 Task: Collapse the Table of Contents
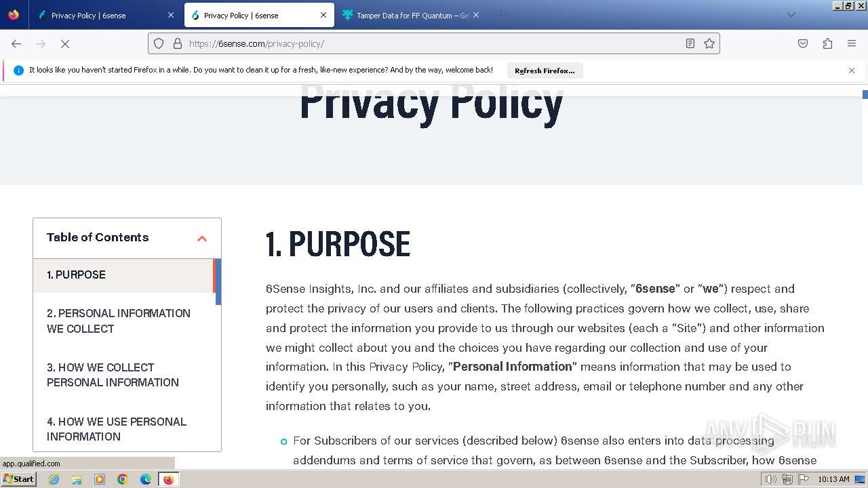tap(201, 239)
